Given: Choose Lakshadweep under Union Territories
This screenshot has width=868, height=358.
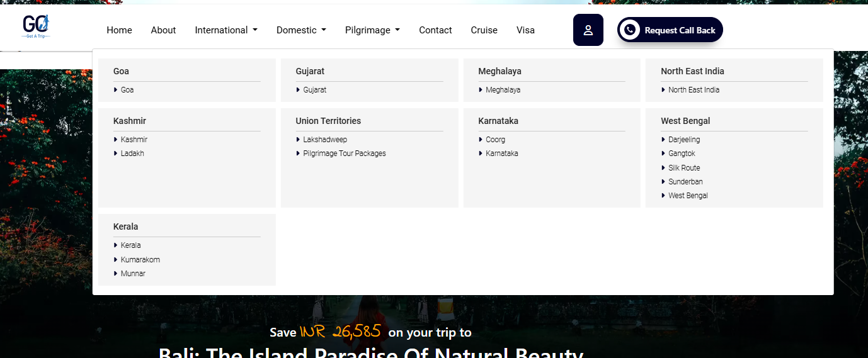Looking at the screenshot, I should 325,140.
